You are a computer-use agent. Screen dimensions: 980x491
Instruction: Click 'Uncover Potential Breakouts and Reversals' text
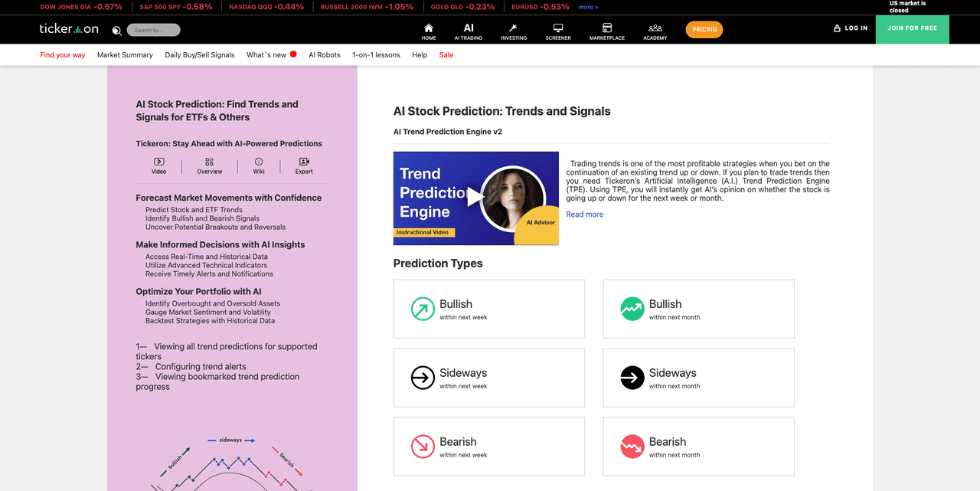pyautogui.click(x=215, y=227)
